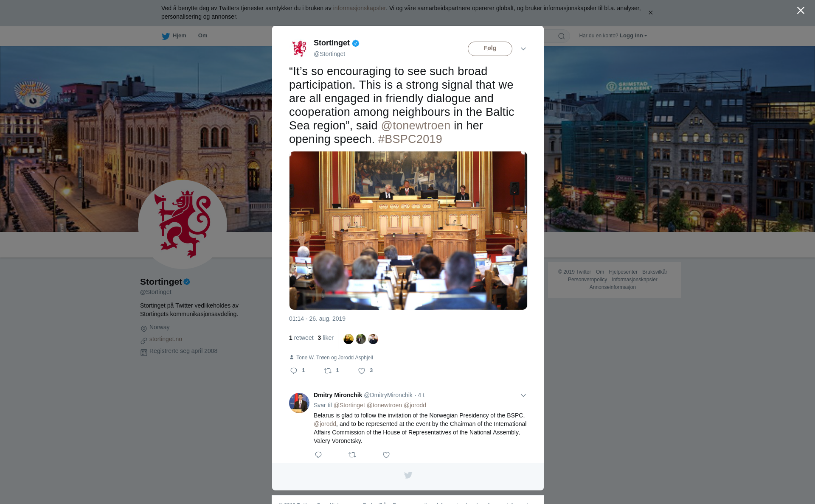Retweet the Stortinget tweet
This screenshot has height=504, width=815.
pyautogui.click(x=328, y=371)
